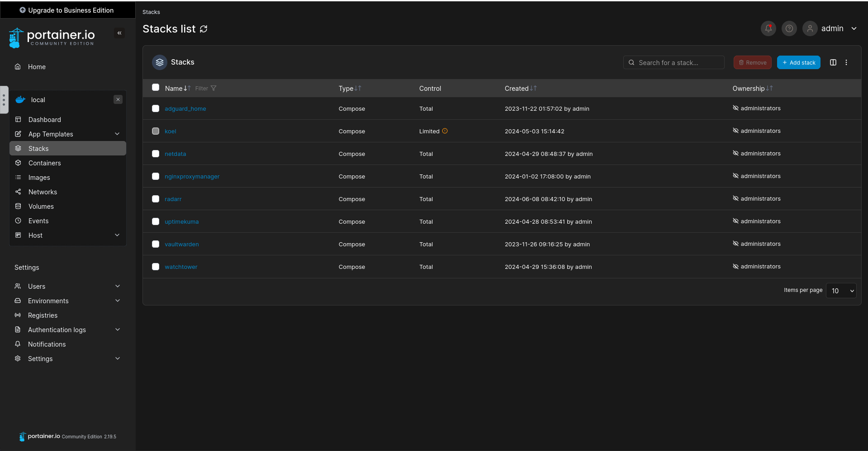Open the vaultwarden stack link
The height and width of the screenshot is (451, 868).
click(181, 244)
